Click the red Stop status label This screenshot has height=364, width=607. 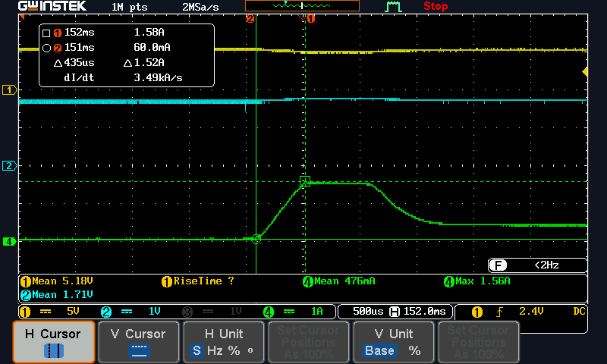point(436,6)
